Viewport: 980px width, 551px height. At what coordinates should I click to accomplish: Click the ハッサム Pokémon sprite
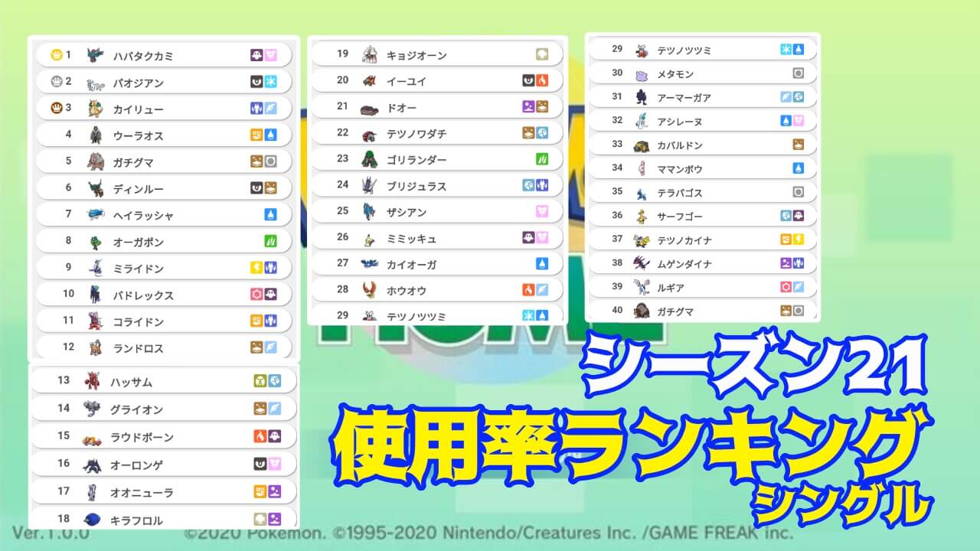click(91, 380)
